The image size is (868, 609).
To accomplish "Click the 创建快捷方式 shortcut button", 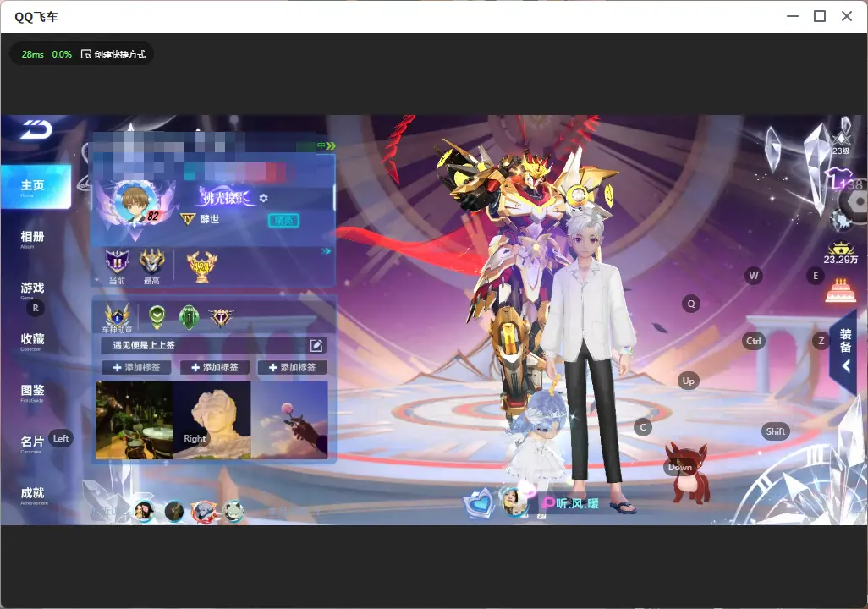I will click(x=113, y=54).
